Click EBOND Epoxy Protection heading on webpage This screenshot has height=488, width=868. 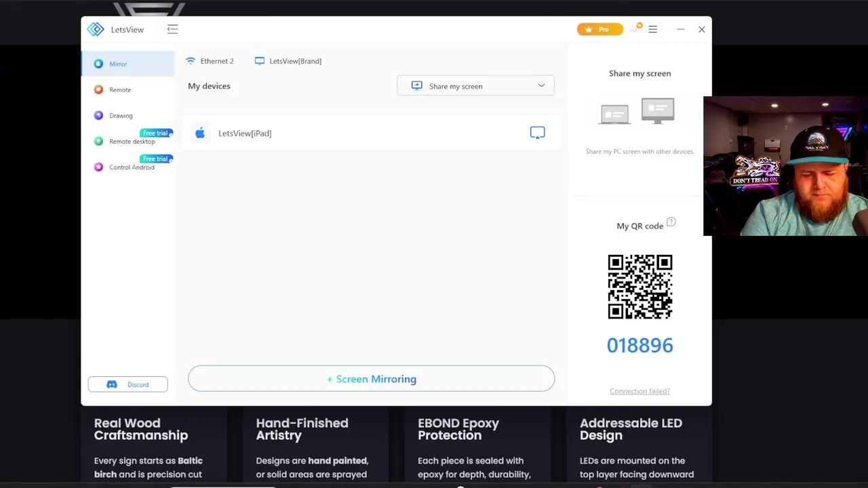[458, 429]
